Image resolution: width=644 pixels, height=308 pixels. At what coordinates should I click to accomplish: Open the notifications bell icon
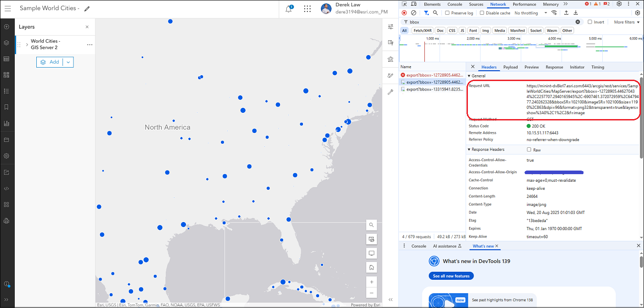coord(289,9)
